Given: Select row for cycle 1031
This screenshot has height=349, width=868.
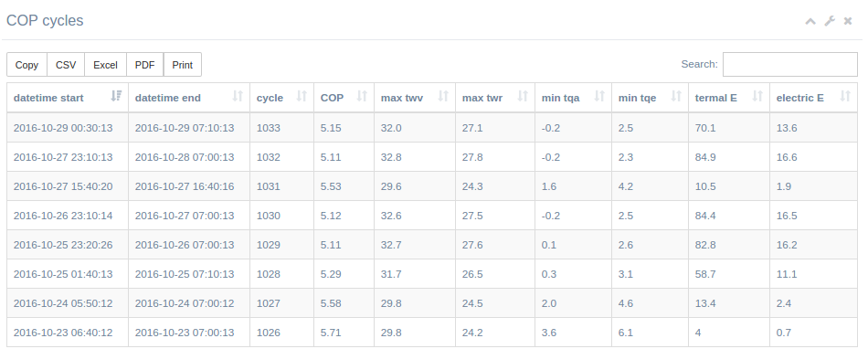Looking at the screenshot, I should coord(432,186).
